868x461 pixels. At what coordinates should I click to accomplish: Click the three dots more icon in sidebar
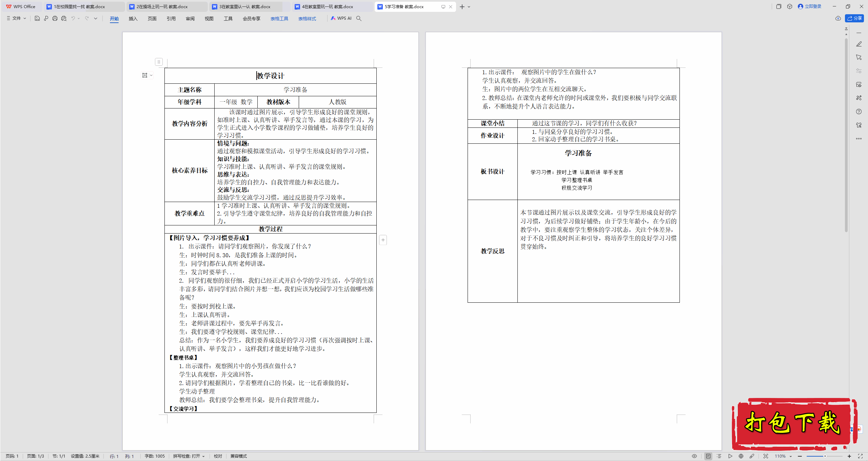pyautogui.click(x=859, y=139)
